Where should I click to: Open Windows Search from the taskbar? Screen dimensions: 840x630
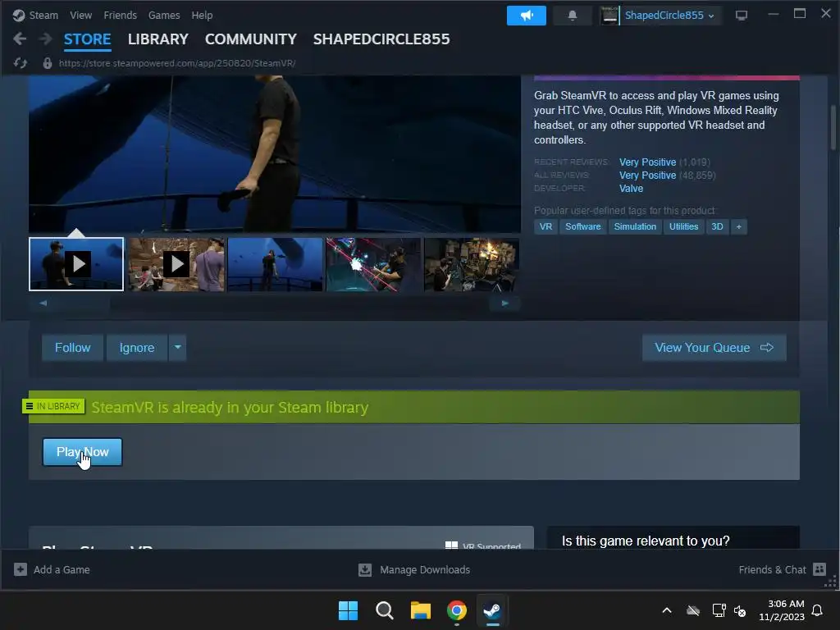click(x=384, y=610)
